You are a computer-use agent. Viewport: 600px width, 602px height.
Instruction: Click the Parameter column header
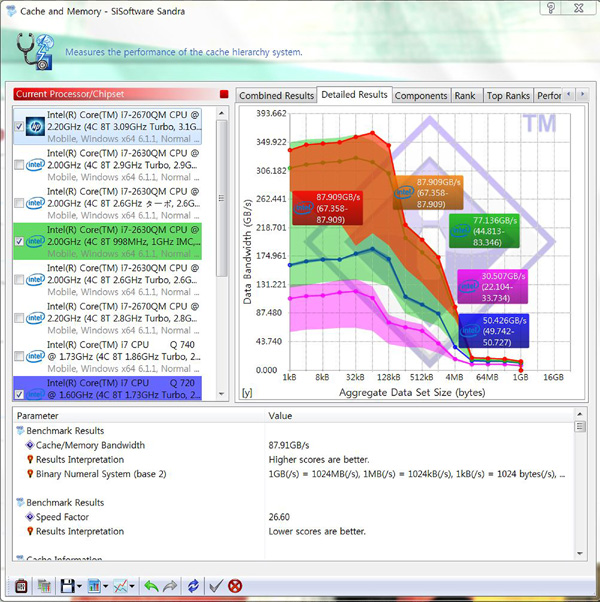(x=138, y=416)
